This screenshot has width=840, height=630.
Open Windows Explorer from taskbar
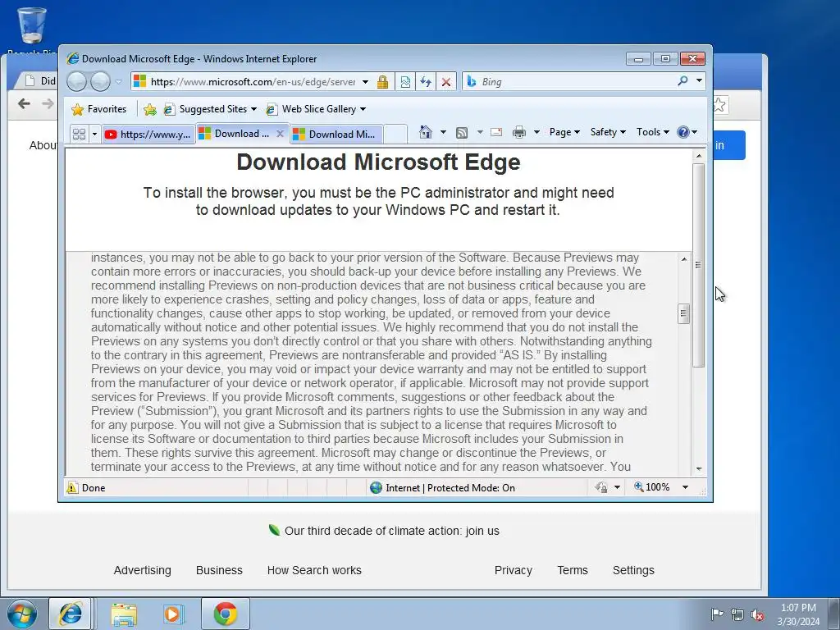124,614
